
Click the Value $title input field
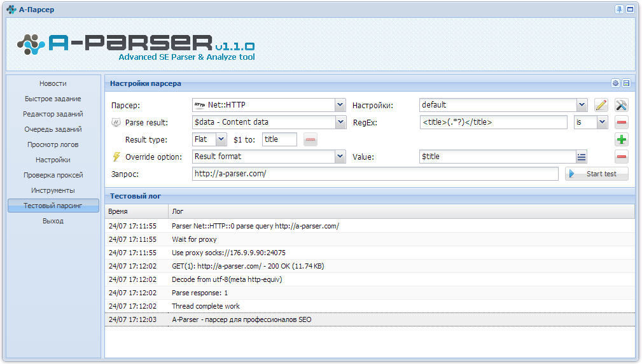coord(498,157)
